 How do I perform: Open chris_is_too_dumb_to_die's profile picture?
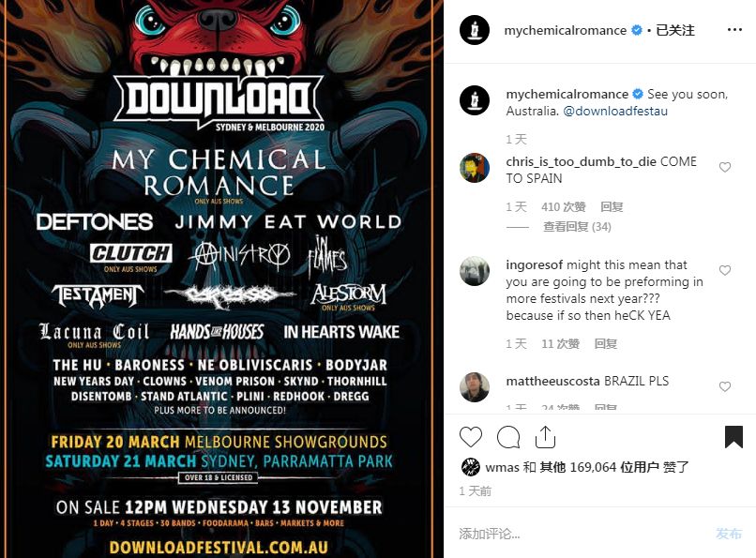click(x=475, y=168)
